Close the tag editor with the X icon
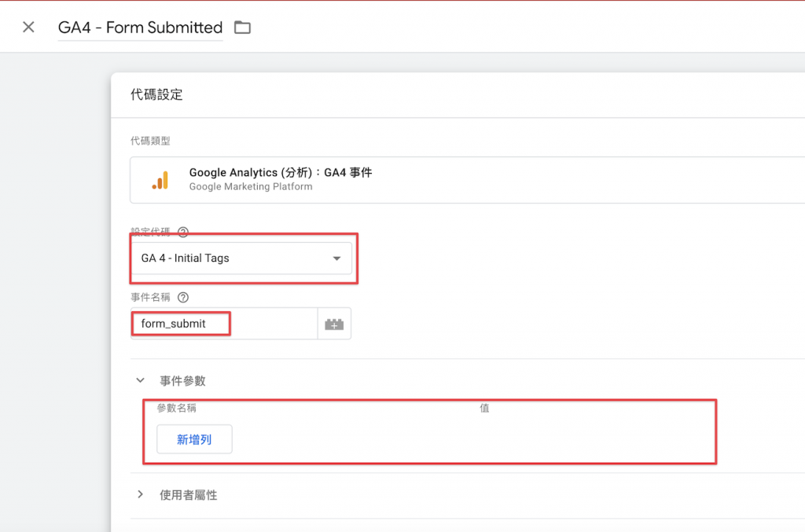Screen dimensions: 805x532 coord(28,28)
